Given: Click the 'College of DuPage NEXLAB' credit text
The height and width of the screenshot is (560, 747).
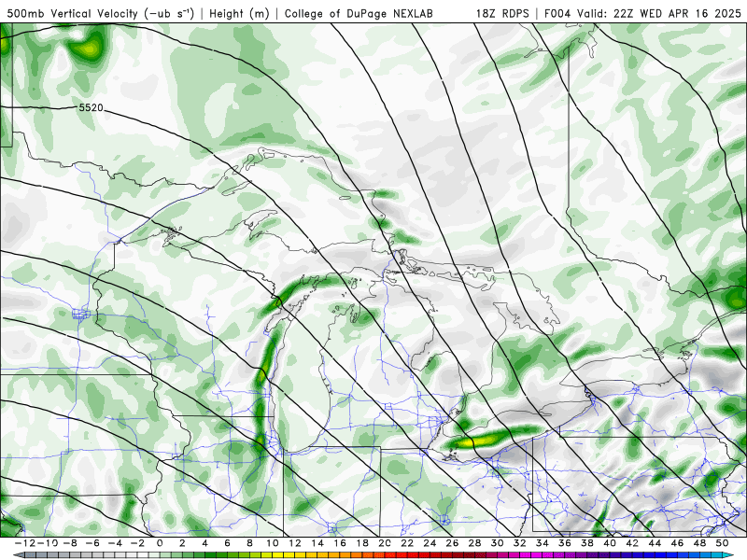Looking at the screenshot, I should coord(359,13).
